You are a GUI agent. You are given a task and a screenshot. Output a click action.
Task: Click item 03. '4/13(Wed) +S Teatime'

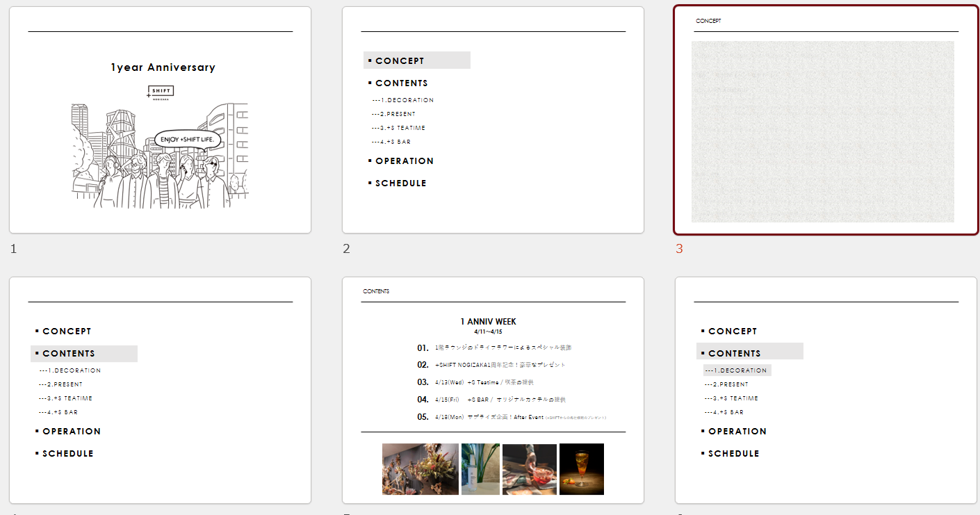coord(475,382)
